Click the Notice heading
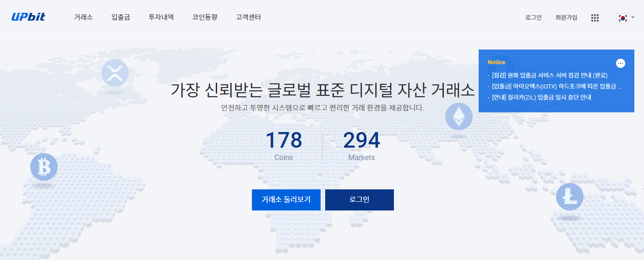 click(497, 62)
